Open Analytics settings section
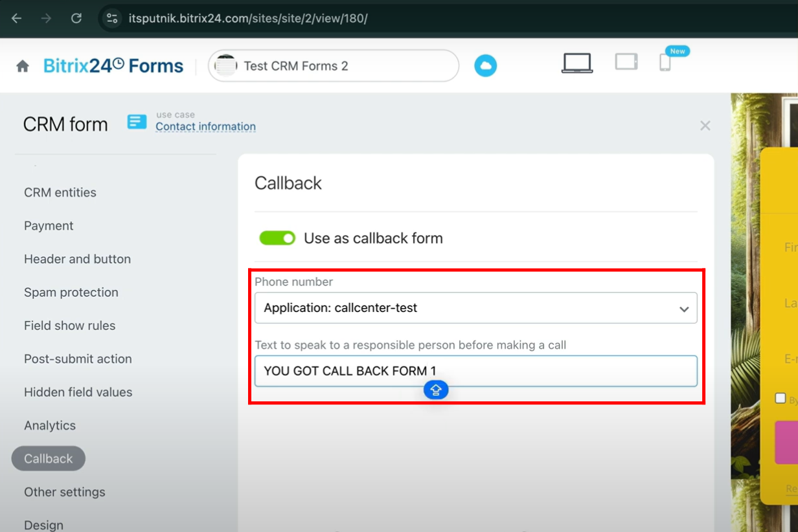798x532 pixels. click(x=50, y=426)
